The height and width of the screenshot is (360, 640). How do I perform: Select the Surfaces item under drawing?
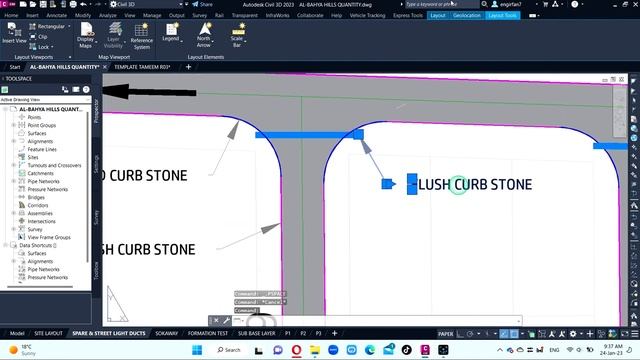[37, 133]
